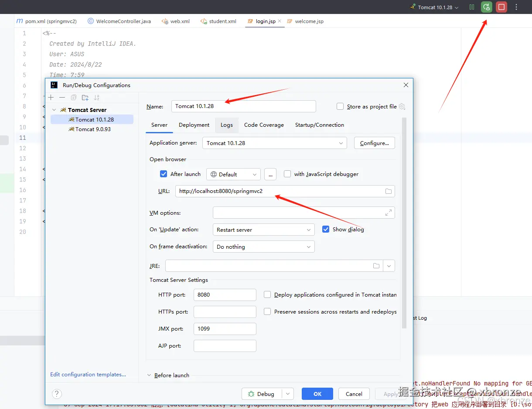Enable Store as project file
The height and width of the screenshot is (409, 532).
[x=340, y=106]
